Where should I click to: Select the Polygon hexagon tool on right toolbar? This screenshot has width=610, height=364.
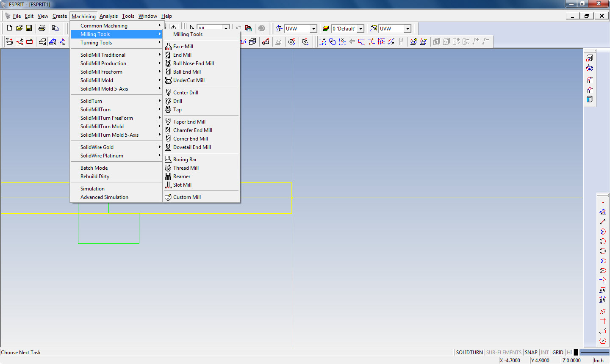603,341
